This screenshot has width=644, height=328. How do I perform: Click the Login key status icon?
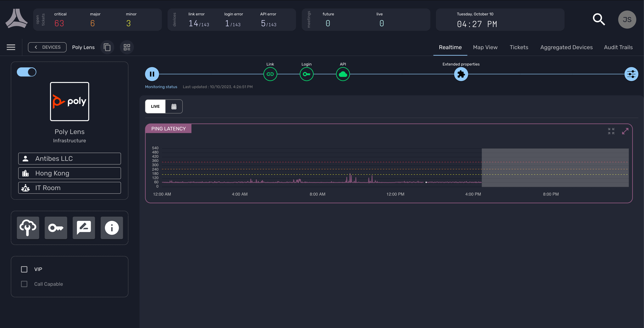tap(306, 74)
